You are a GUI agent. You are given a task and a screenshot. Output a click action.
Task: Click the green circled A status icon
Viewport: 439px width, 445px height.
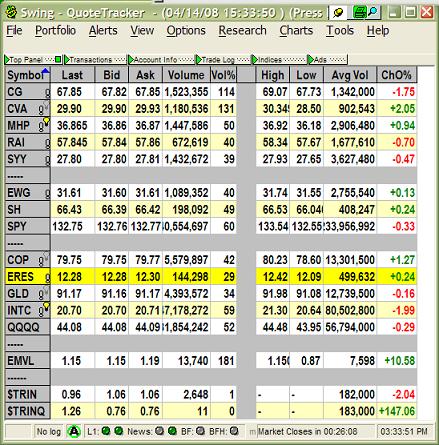(74, 432)
